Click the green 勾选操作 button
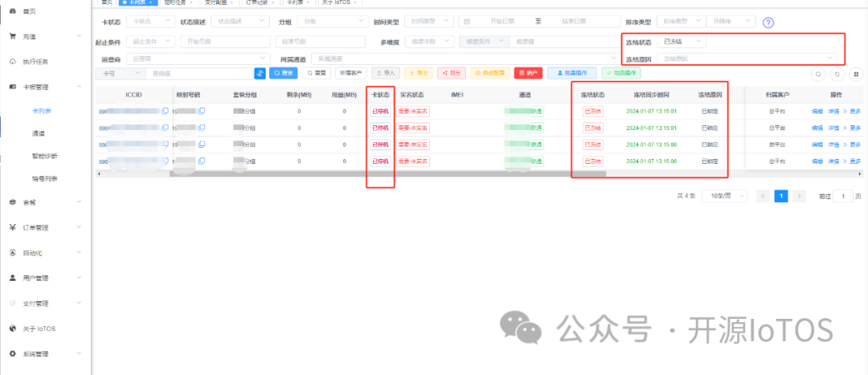Viewport: 868px width, 375px height. 621,73
